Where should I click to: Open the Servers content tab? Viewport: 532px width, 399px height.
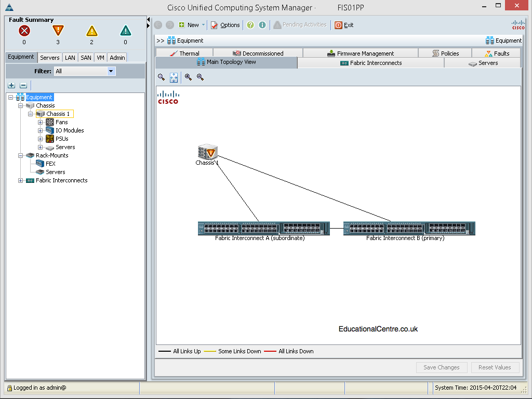[x=483, y=63]
